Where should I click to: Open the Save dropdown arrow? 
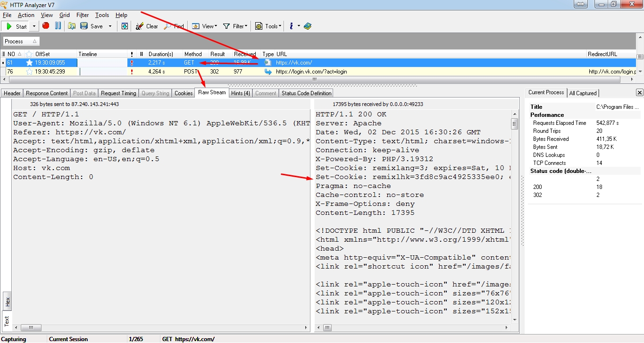[110, 26]
